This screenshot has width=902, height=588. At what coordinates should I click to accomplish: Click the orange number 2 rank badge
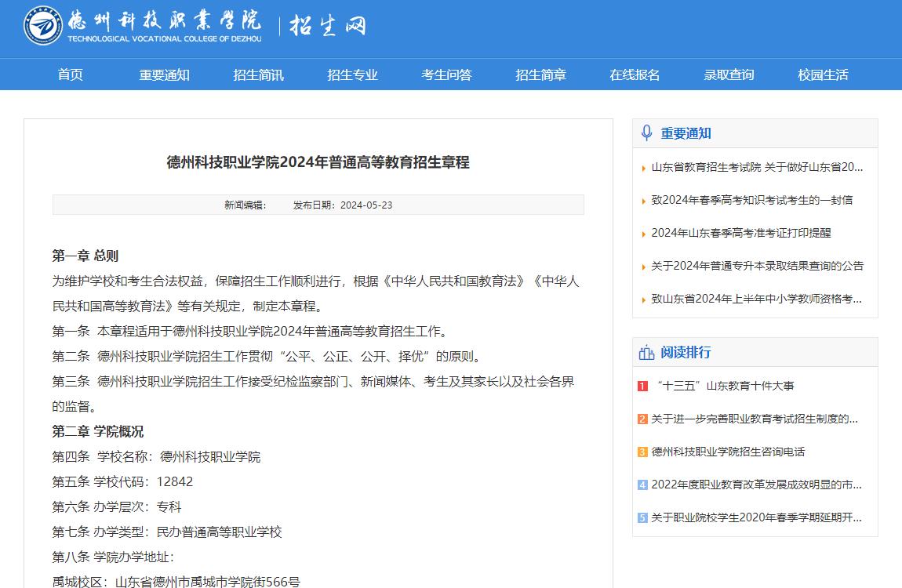[x=642, y=419]
